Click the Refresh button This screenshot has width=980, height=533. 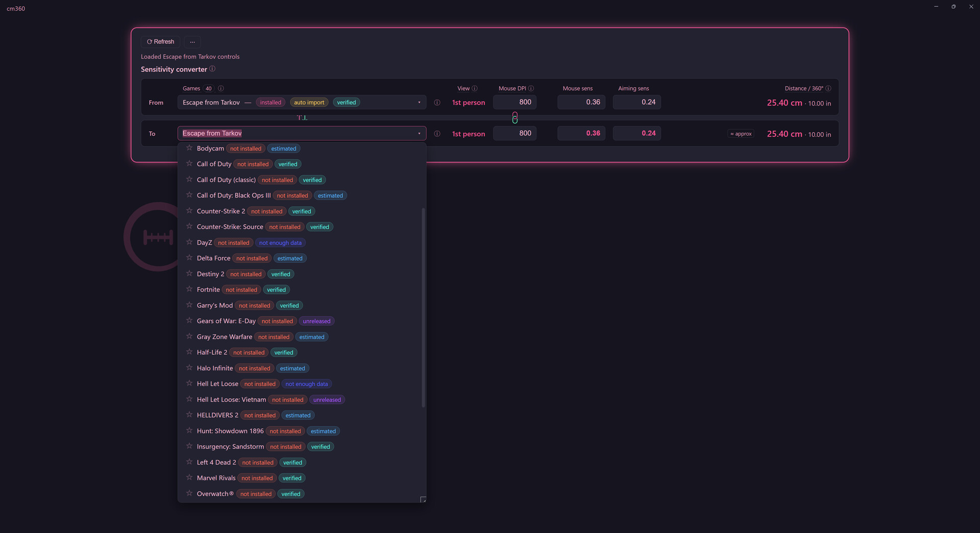(x=160, y=42)
